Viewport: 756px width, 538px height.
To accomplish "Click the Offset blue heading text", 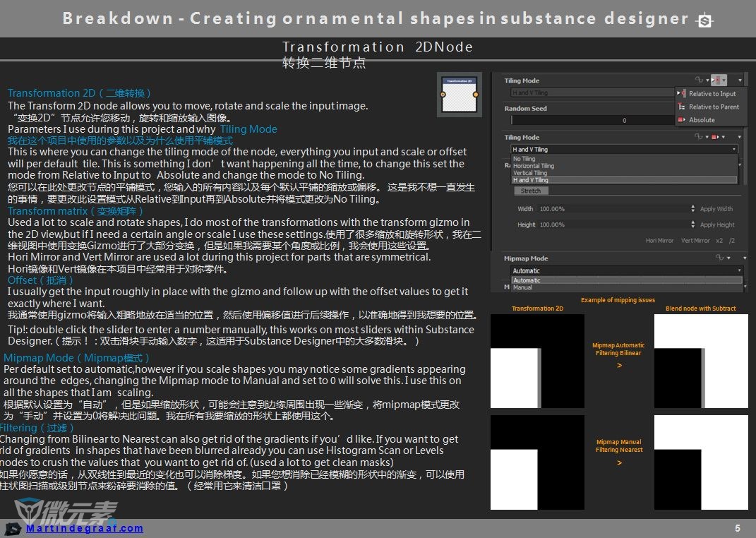I will pyautogui.click(x=40, y=280).
